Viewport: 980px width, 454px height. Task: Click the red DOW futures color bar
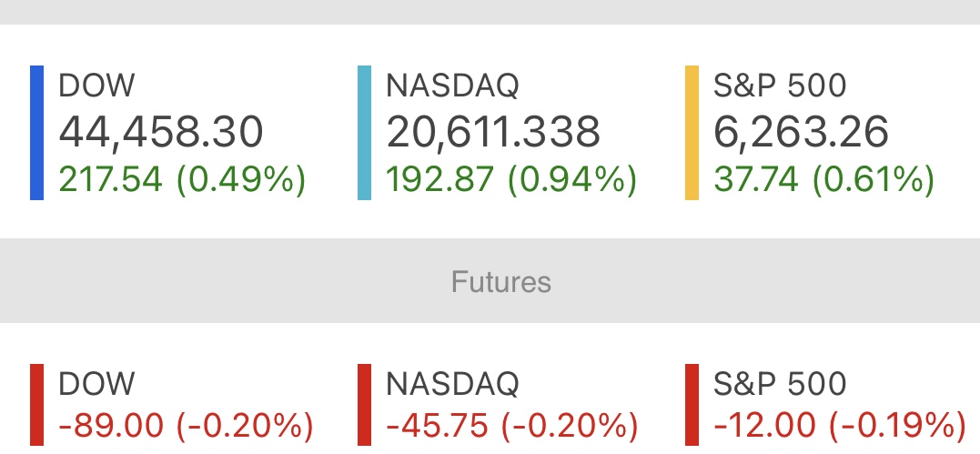pos(37,405)
